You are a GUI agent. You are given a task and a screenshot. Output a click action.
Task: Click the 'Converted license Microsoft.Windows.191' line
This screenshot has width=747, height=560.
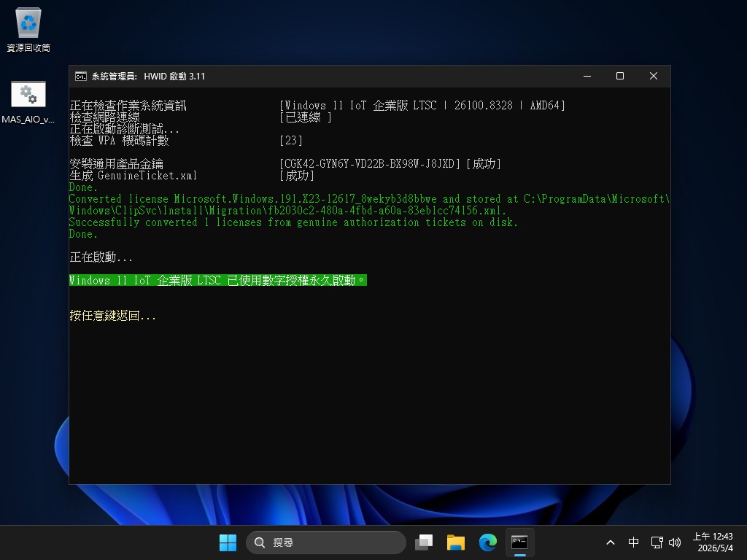pos(369,205)
